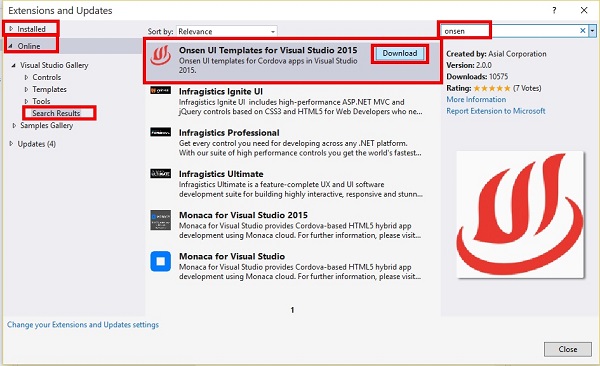Screen dimensions: 600x366
Task: Click the five-star rating display
Action: 492,88
